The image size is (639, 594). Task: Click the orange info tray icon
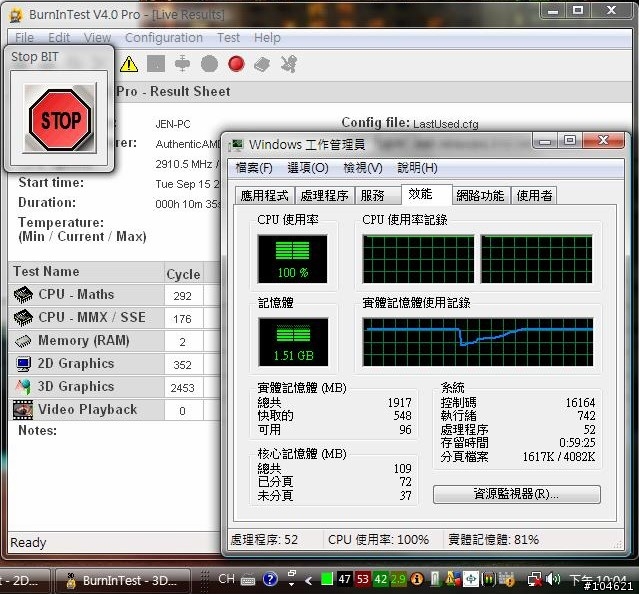[x=416, y=579]
